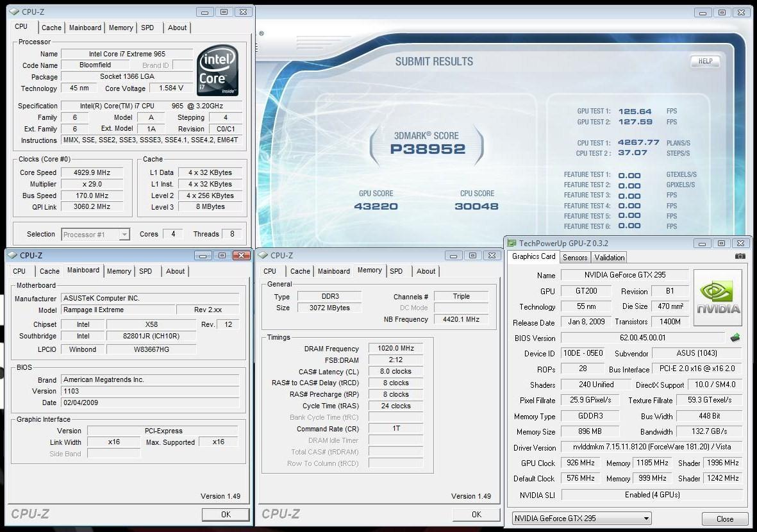The height and width of the screenshot is (532, 757).
Task: Click the Bandwidth 132.7 GB/s value
Action: tap(709, 431)
